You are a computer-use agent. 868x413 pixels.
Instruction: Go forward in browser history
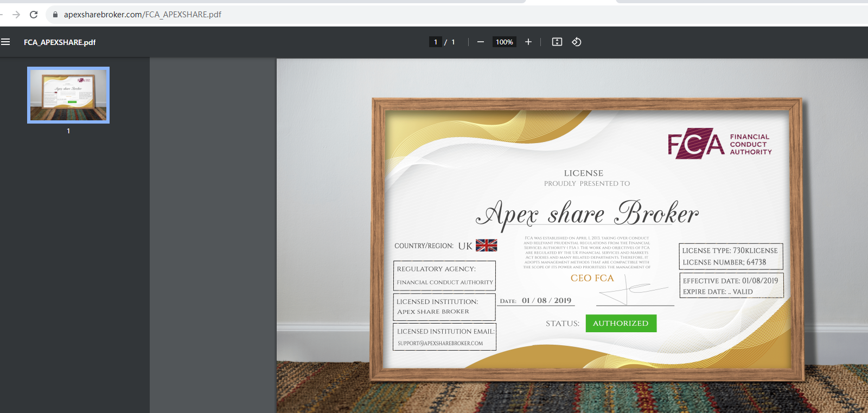pyautogui.click(x=16, y=15)
